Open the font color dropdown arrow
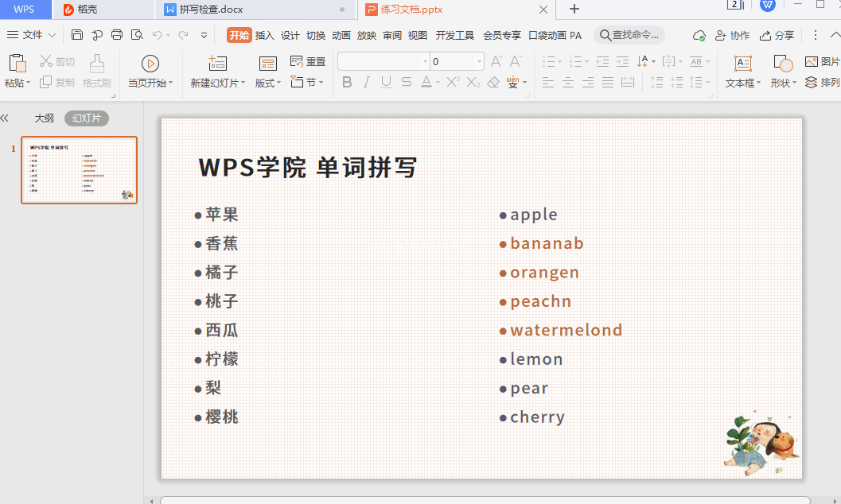This screenshot has height=504, width=841. [x=438, y=83]
